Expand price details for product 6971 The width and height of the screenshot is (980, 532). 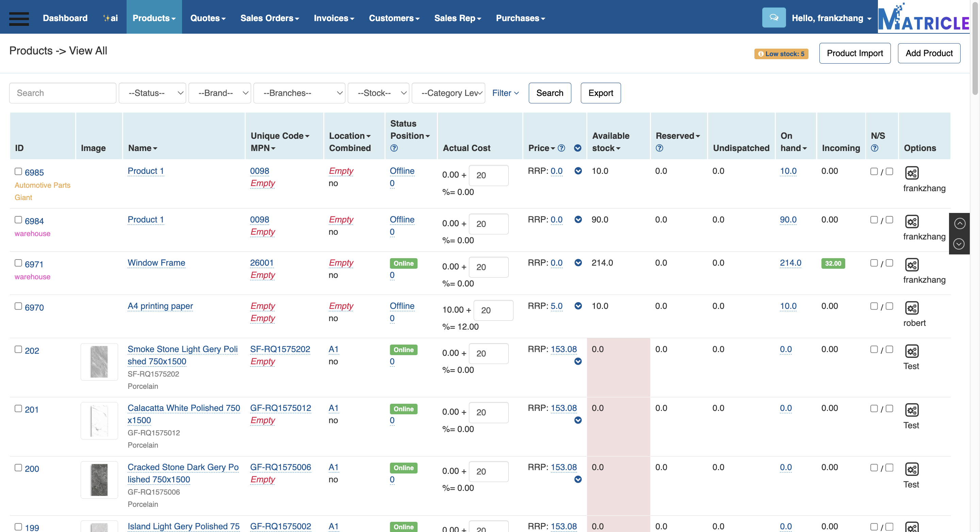[578, 263]
